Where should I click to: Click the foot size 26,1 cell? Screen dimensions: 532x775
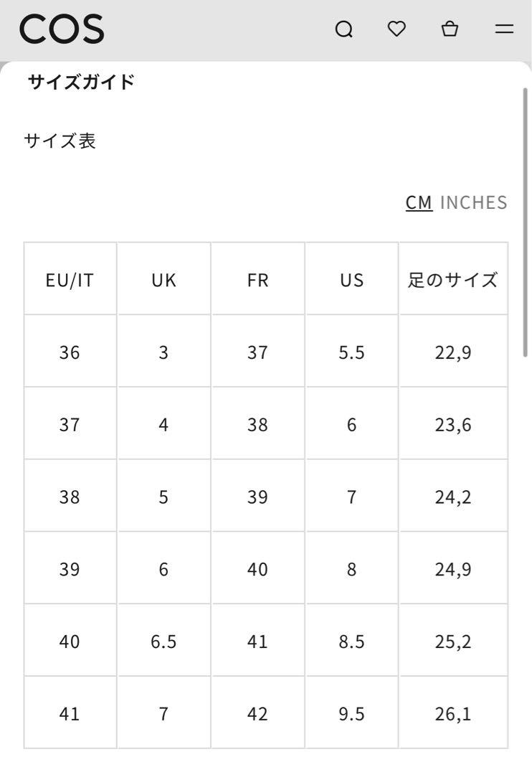[453, 713]
